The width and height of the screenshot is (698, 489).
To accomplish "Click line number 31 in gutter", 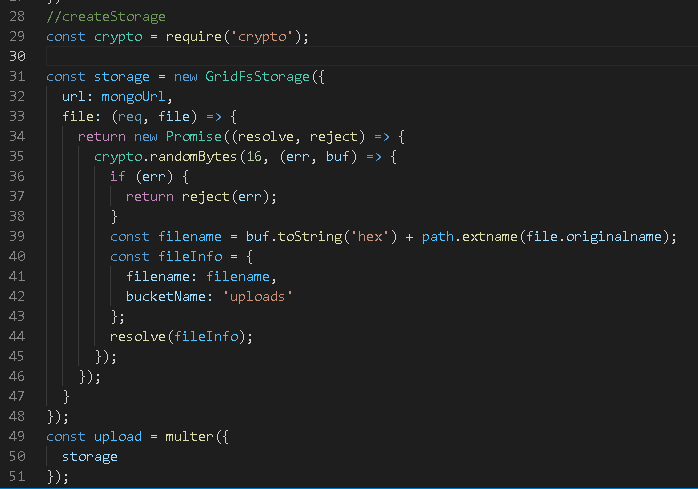I will coord(17,77).
